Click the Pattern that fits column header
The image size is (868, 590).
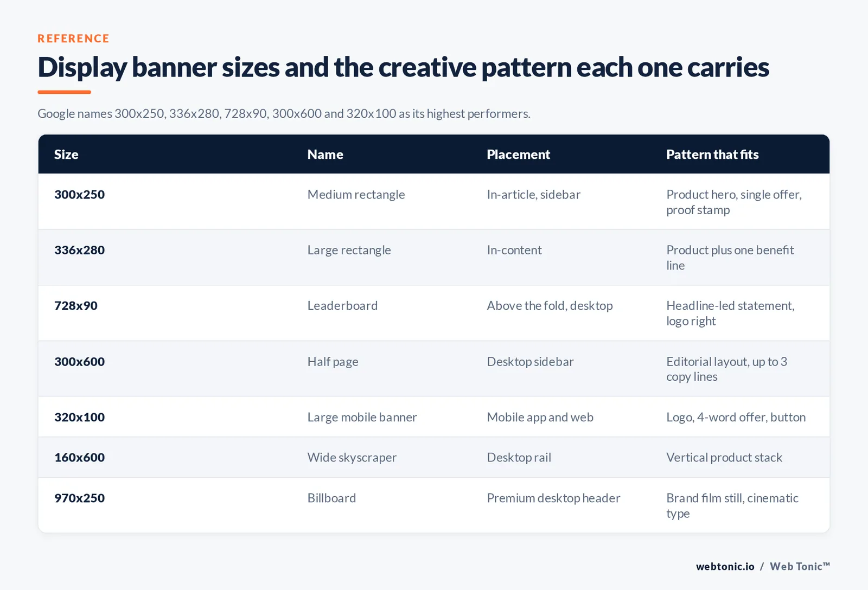point(712,155)
